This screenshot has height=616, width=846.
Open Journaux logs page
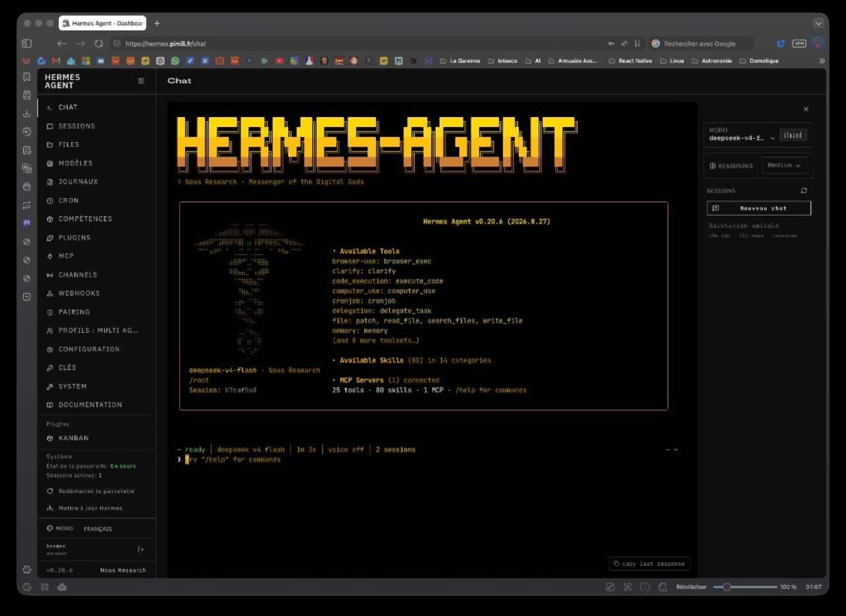[96, 182]
